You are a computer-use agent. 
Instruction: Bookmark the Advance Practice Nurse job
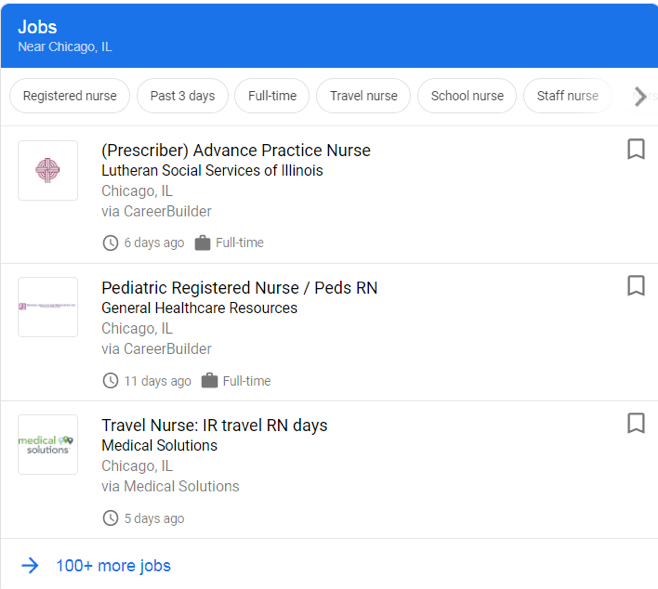click(x=636, y=149)
